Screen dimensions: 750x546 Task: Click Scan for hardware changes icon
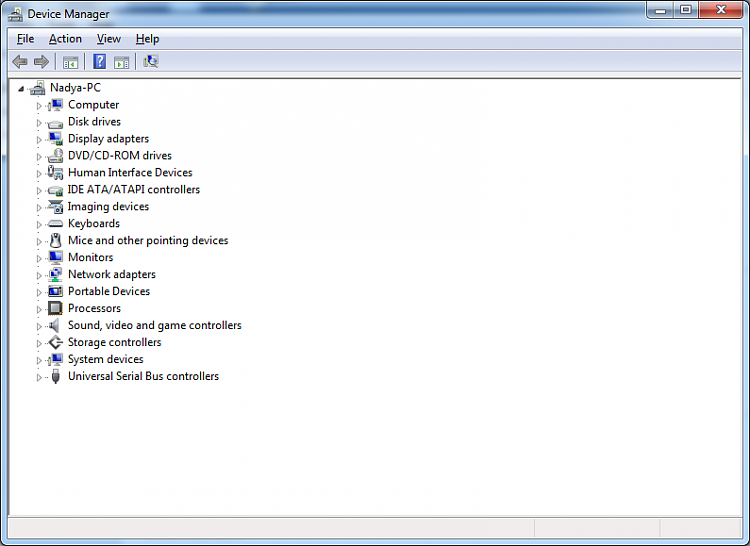coord(151,62)
